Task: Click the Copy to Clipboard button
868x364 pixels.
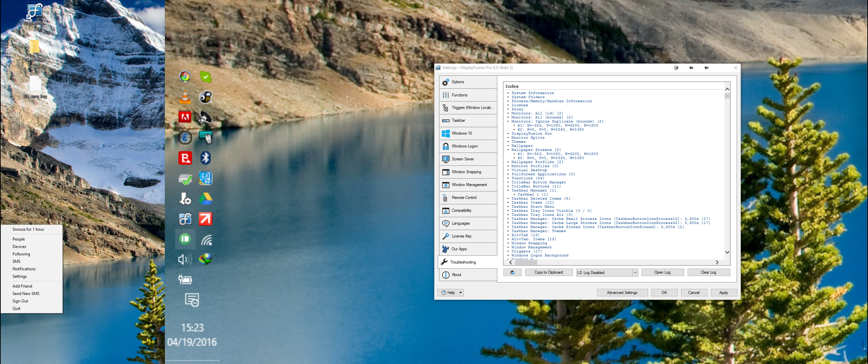Action: [548, 272]
